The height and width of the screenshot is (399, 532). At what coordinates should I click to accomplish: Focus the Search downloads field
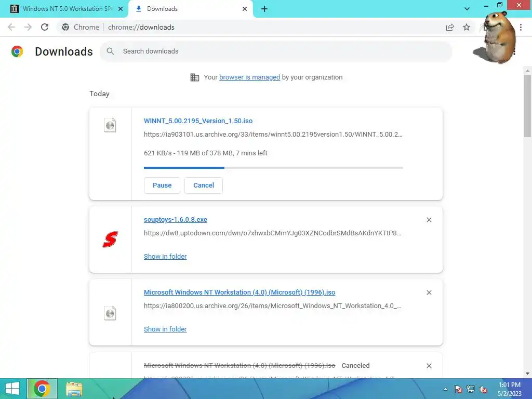click(x=276, y=51)
